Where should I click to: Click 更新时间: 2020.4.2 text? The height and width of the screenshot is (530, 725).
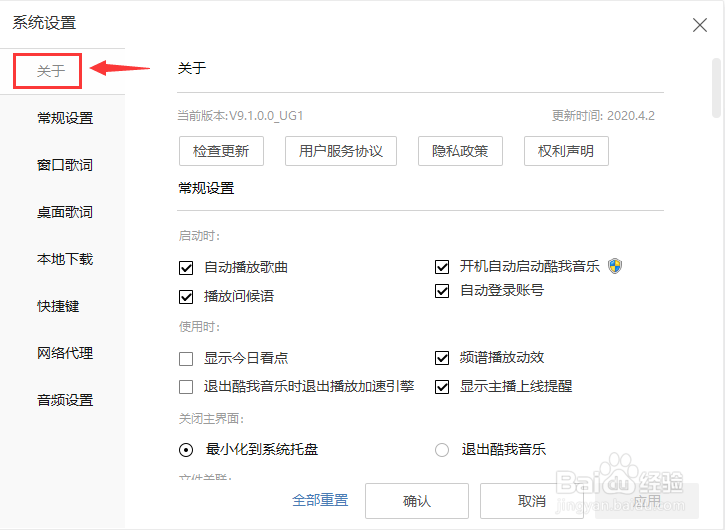tap(603, 116)
